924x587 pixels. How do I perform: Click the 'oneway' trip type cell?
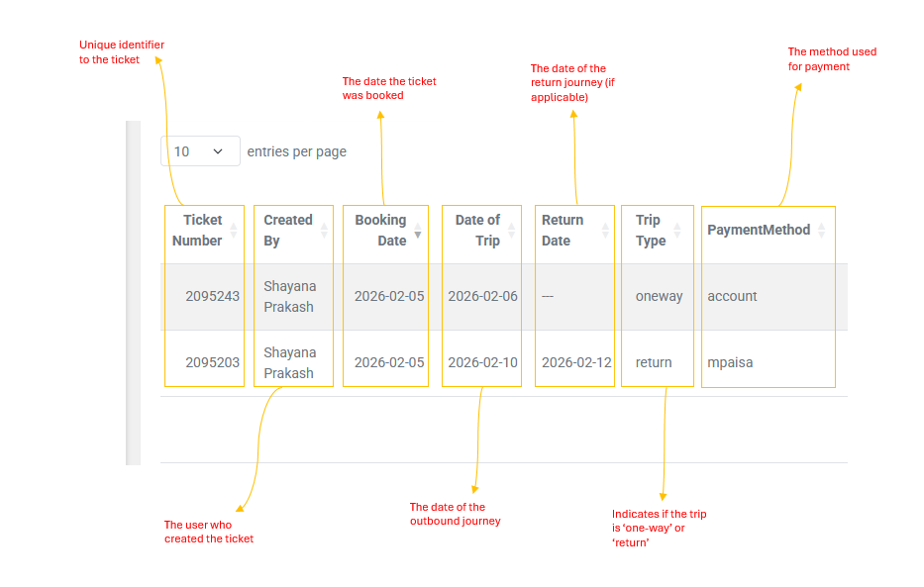click(x=659, y=296)
